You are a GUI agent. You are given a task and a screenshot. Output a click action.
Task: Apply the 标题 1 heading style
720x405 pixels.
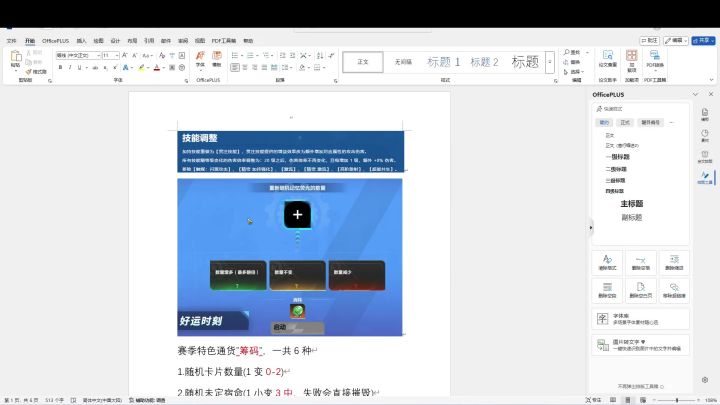444,62
